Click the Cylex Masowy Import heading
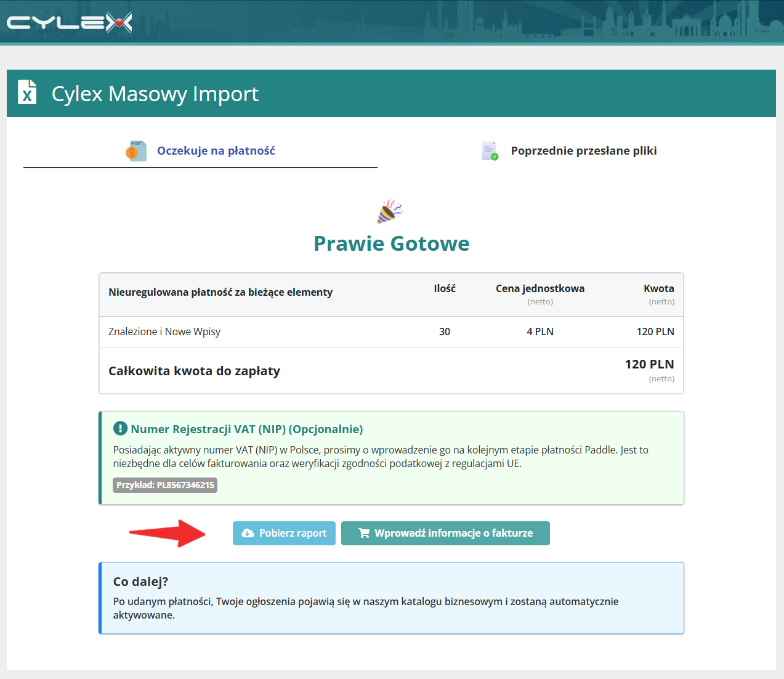This screenshot has width=784, height=679. 155,94
